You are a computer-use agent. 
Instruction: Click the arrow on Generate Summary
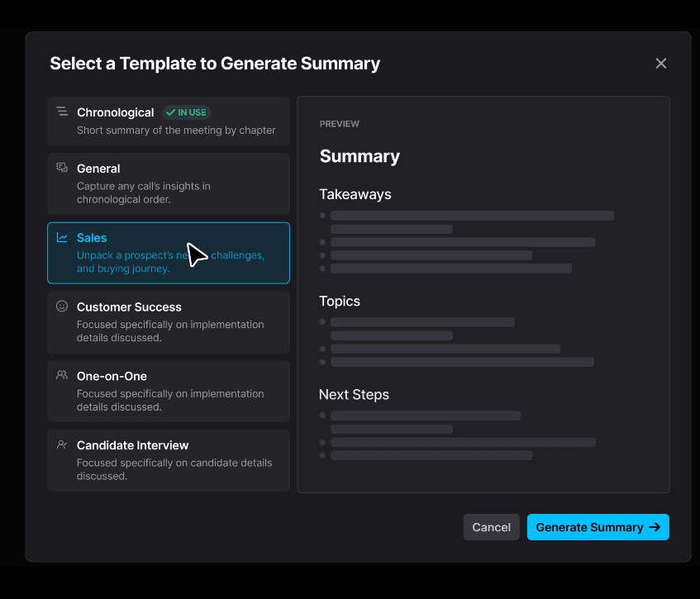[x=655, y=527]
